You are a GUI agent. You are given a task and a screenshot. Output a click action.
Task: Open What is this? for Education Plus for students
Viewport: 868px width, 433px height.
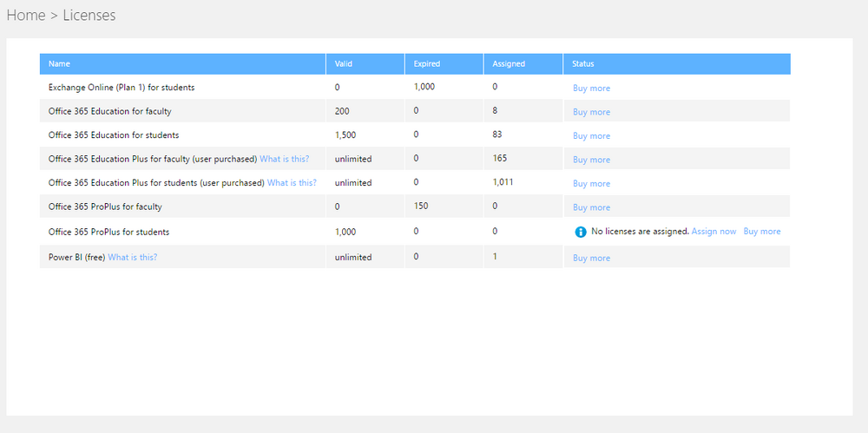click(x=292, y=183)
